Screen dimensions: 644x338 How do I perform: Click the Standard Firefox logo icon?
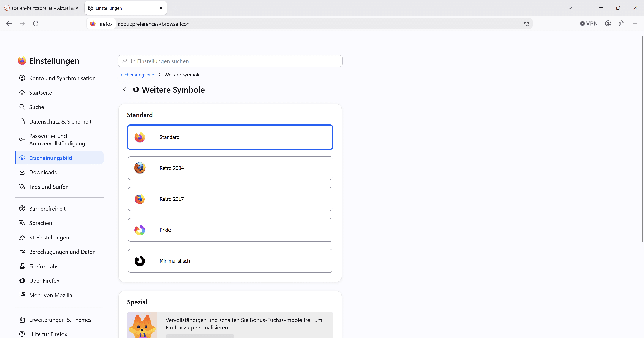pos(140,137)
